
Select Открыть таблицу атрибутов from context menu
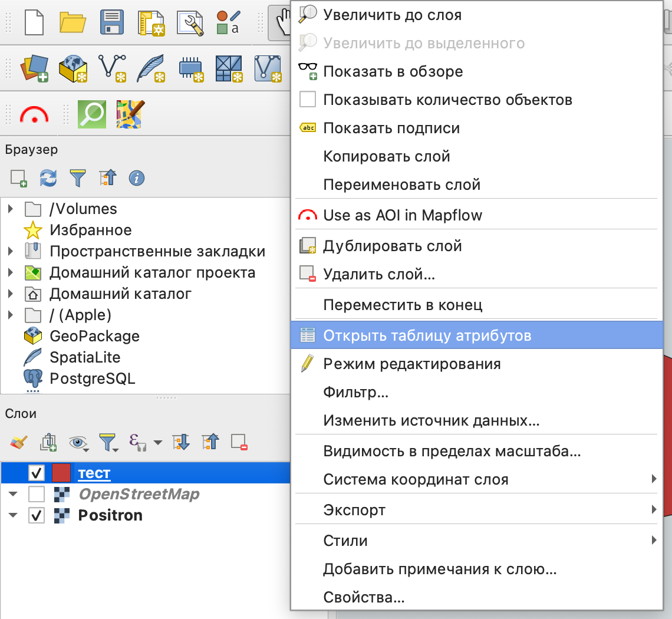(x=427, y=335)
